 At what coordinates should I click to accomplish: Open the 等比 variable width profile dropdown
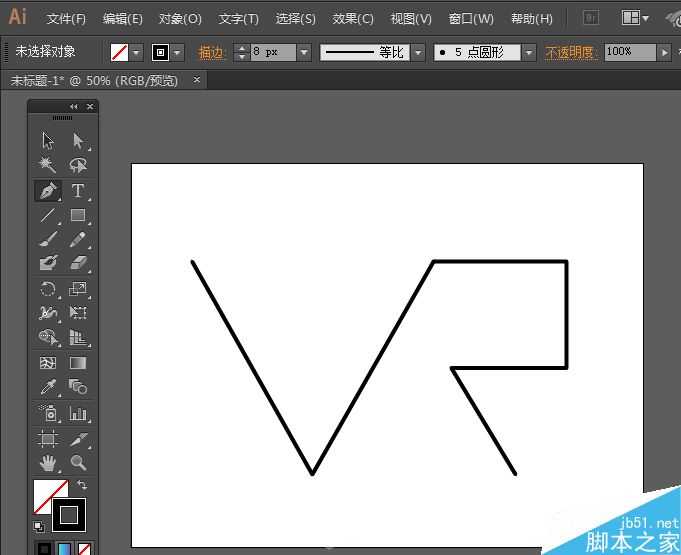(417, 52)
